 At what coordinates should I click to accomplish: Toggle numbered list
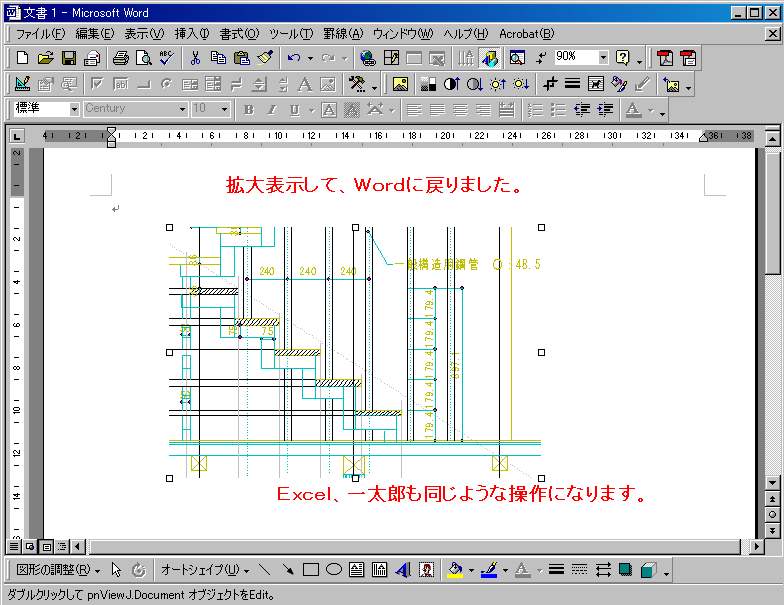(x=536, y=110)
